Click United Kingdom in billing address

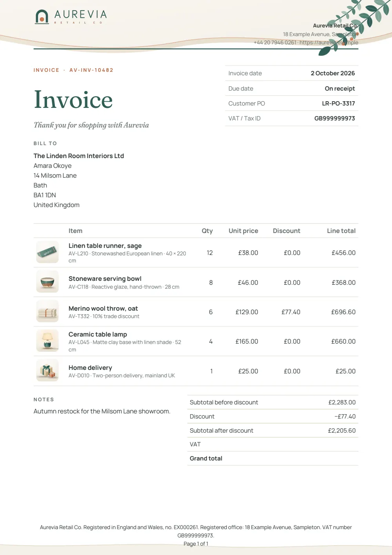click(x=56, y=205)
